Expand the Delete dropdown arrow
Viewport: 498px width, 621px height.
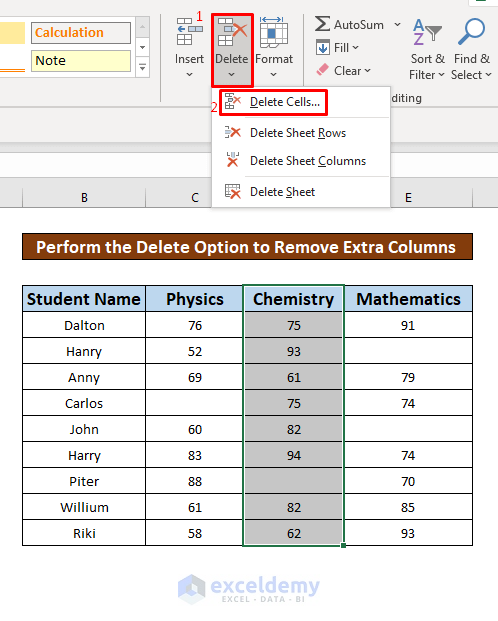click(232, 74)
